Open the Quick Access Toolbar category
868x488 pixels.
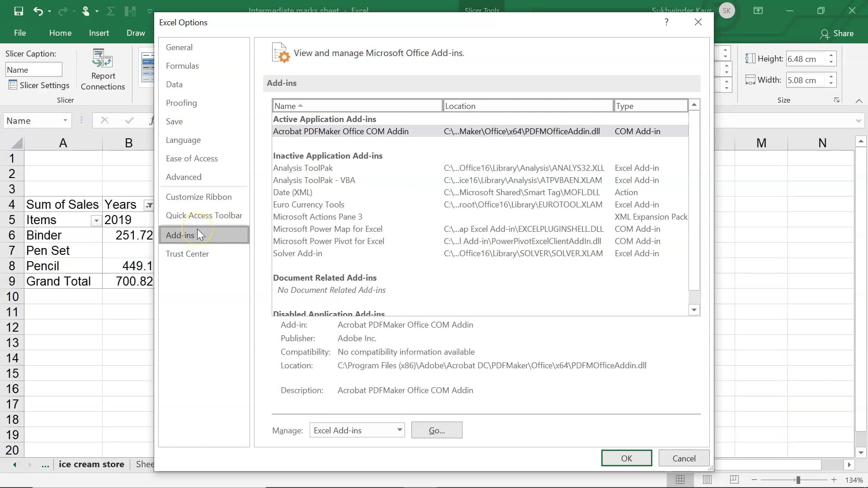[204, 216]
